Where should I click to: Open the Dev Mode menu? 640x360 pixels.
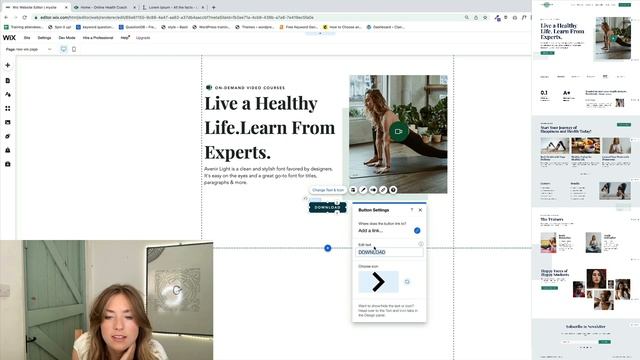67,38
